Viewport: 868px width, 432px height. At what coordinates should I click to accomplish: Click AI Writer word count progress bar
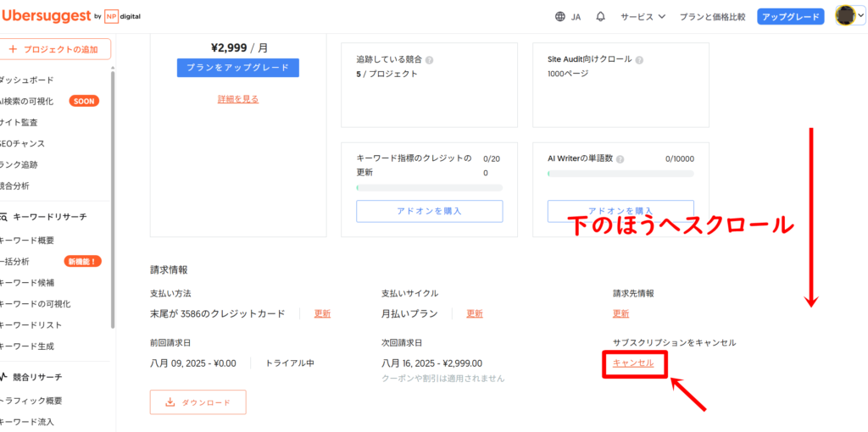[x=620, y=174]
